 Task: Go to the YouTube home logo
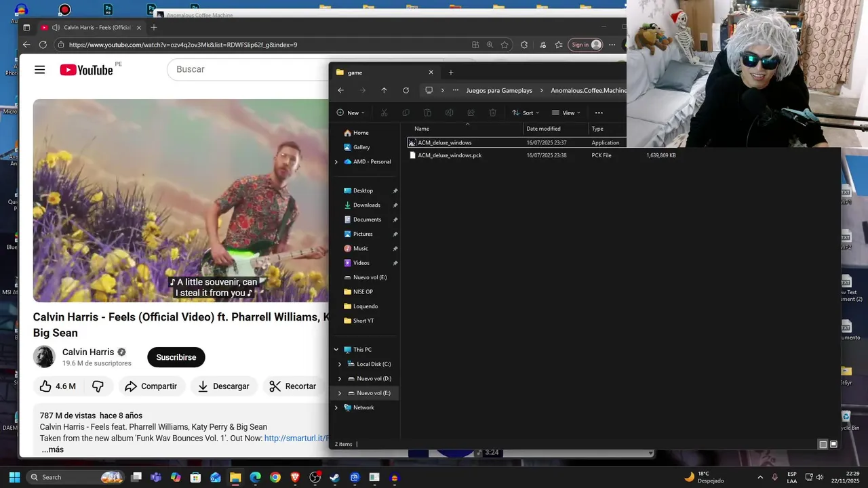[x=86, y=70]
